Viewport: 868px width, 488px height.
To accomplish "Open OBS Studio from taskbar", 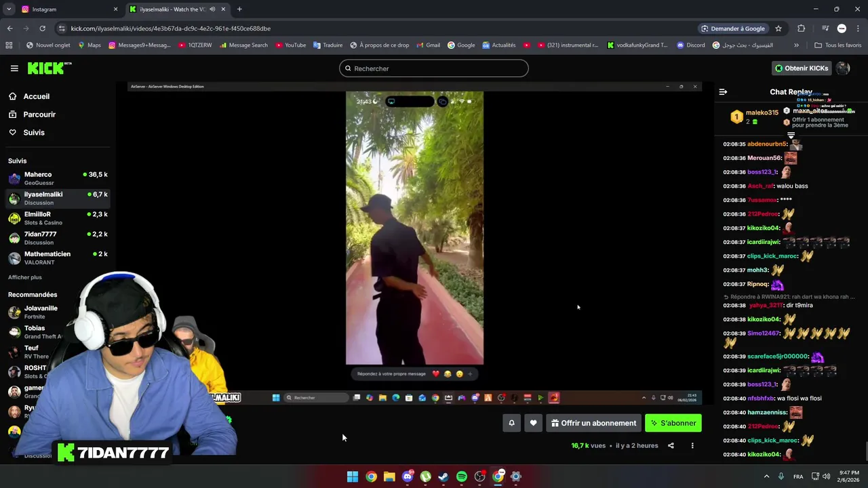I will pos(480,476).
